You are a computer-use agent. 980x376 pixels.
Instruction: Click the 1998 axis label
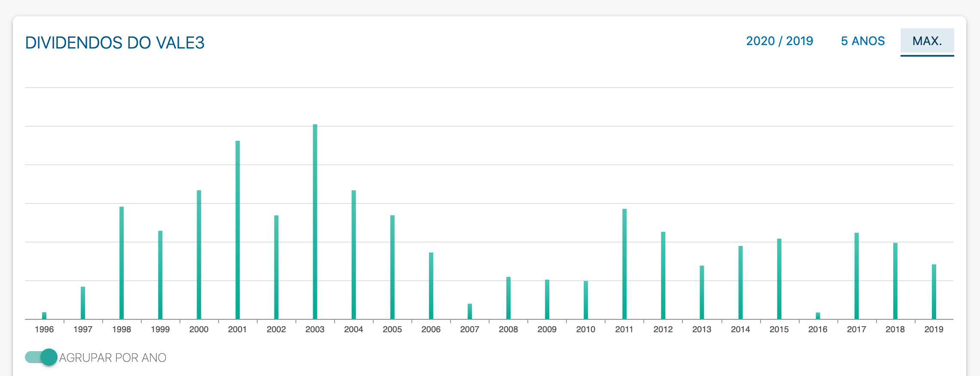point(122,329)
